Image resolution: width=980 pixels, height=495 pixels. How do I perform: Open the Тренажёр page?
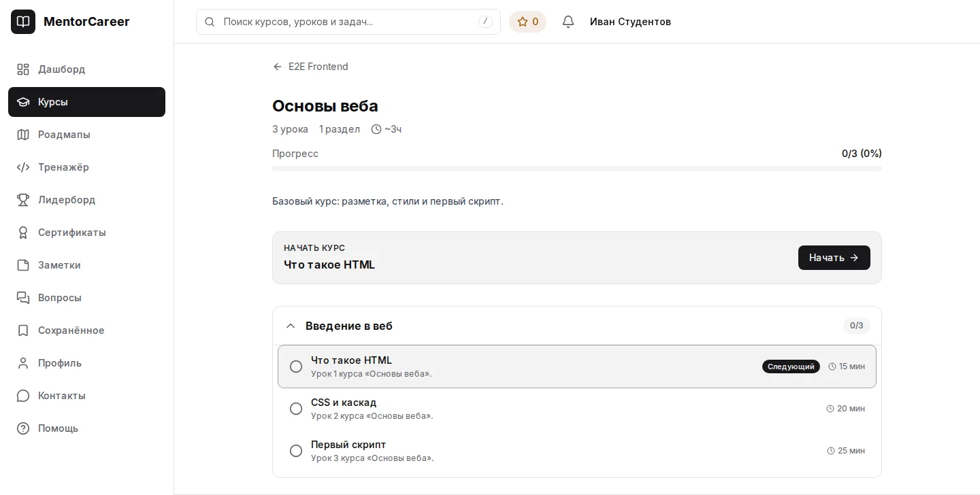tap(86, 167)
